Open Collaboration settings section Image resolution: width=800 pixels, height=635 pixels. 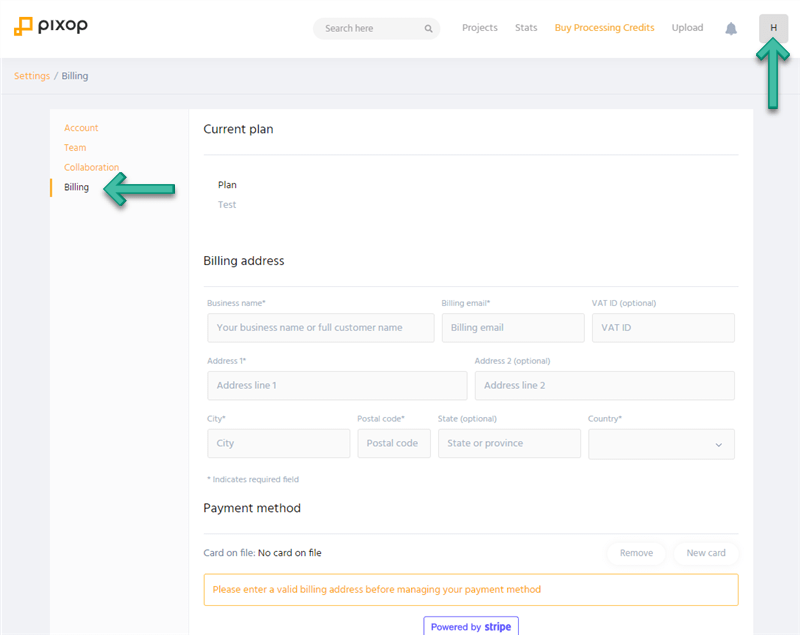click(91, 167)
